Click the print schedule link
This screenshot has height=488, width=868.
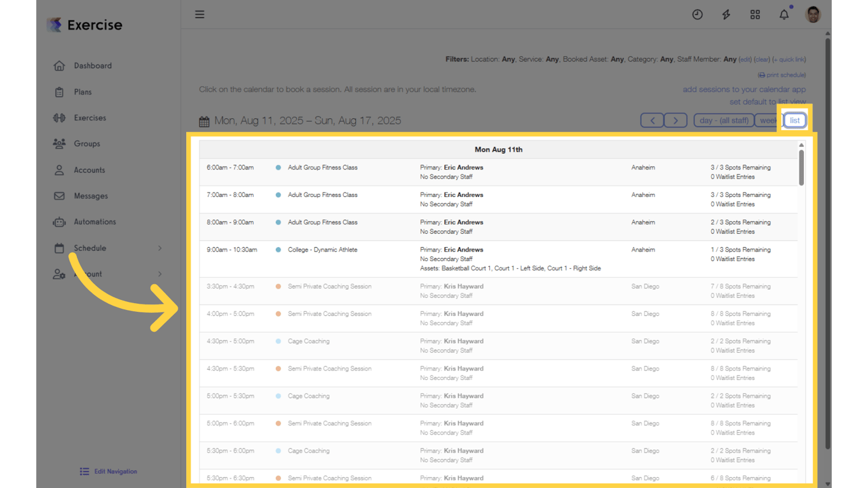[x=782, y=74]
